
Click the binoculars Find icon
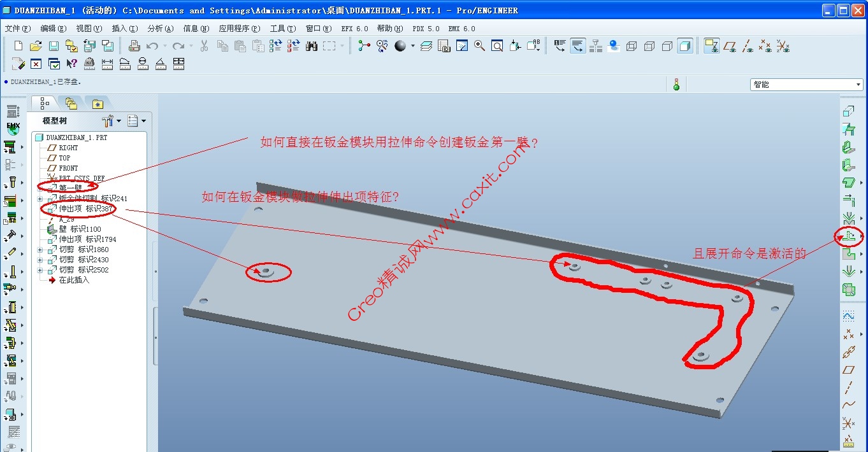point(312,46)
